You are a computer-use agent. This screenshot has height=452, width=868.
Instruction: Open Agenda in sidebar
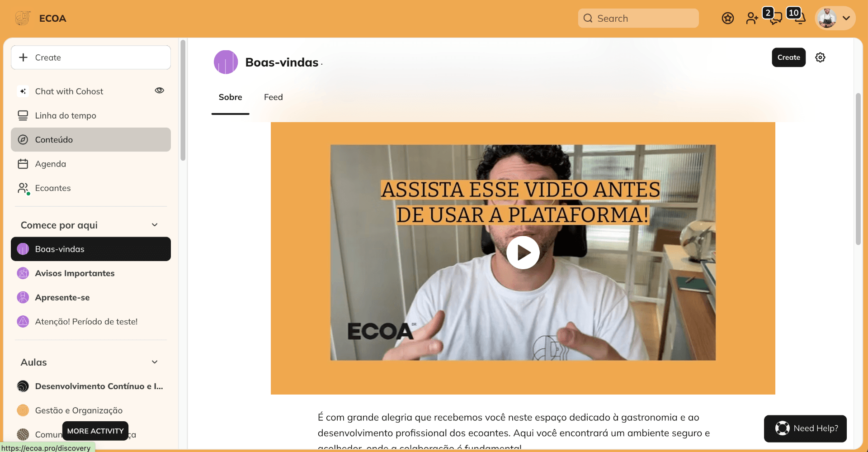(91, 164)
